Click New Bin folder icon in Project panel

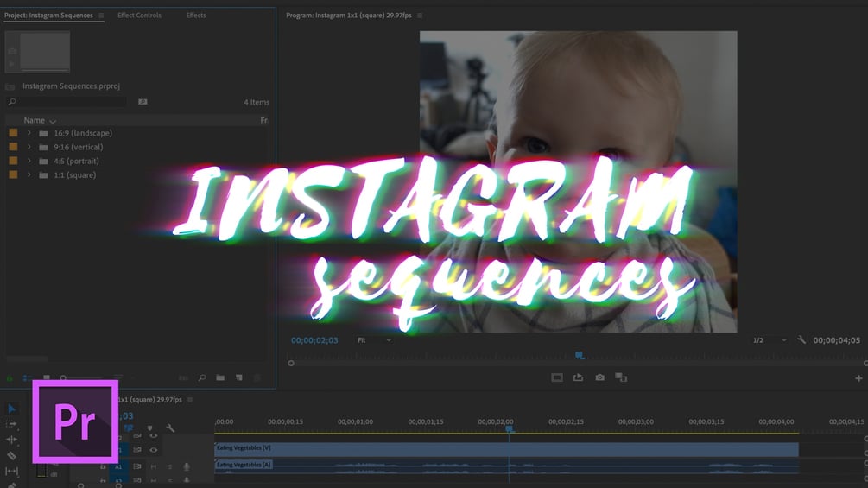220,378
